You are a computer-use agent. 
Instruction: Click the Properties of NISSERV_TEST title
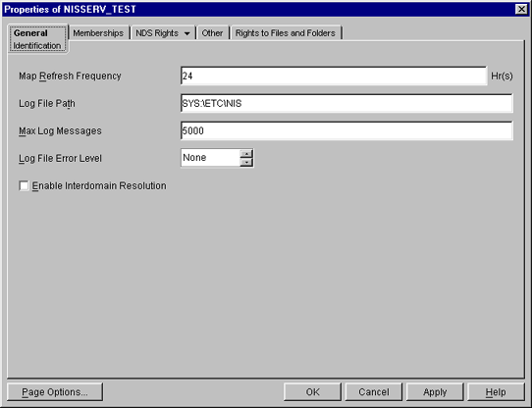(x=70, y=9)
